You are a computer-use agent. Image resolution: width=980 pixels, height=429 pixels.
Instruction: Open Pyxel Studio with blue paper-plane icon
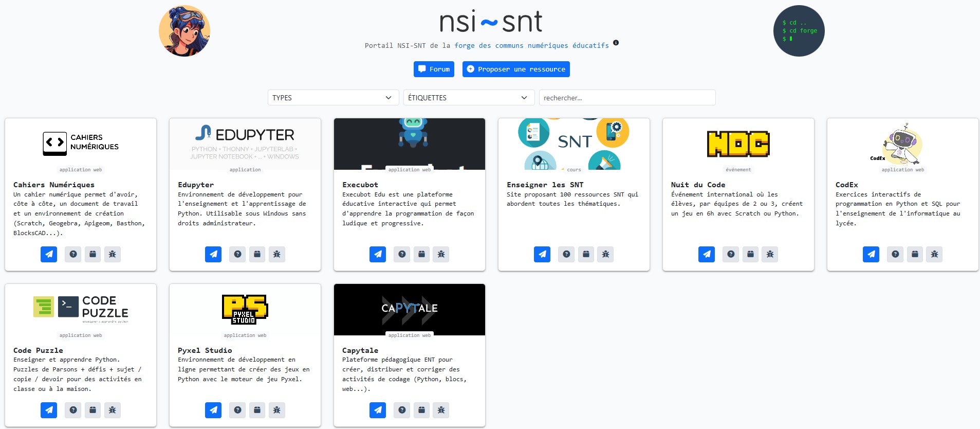[213, 410]
